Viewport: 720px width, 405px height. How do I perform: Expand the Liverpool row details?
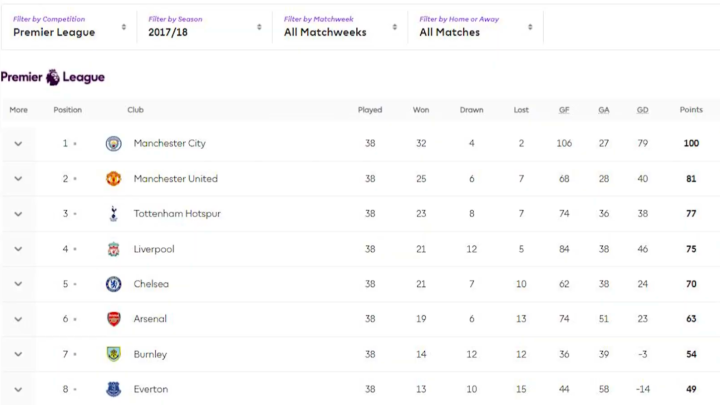click(x=18, y=249)
